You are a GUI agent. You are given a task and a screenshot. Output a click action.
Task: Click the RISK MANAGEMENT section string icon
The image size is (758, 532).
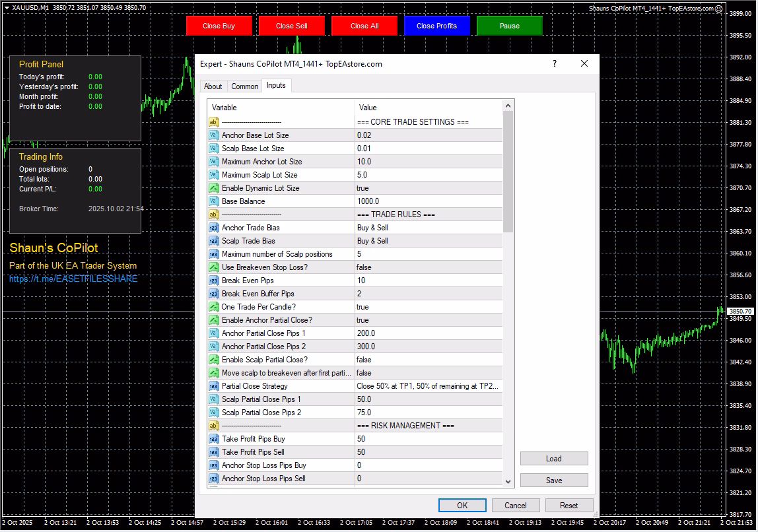tap(214, 426)
